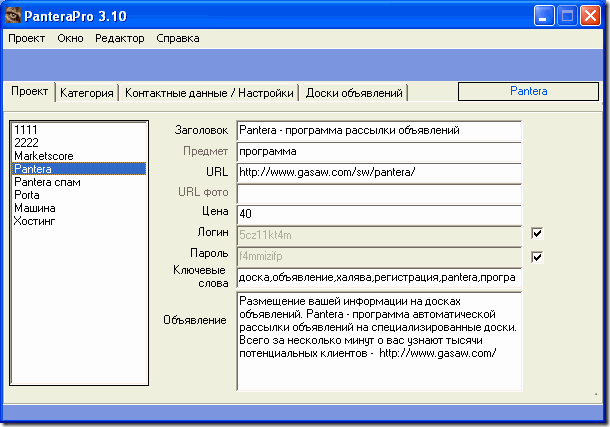Click the Заголовок input field

click(x=379, y=130)
